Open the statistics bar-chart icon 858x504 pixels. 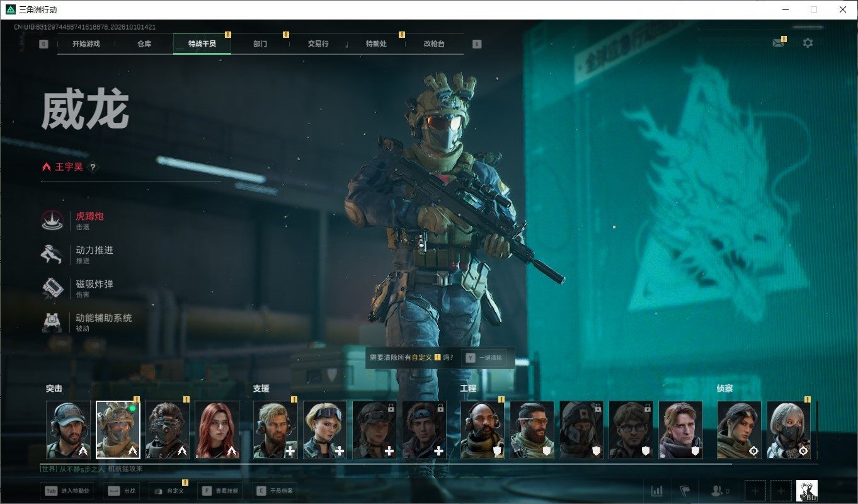pyautogui.click(x=656, y=491)
